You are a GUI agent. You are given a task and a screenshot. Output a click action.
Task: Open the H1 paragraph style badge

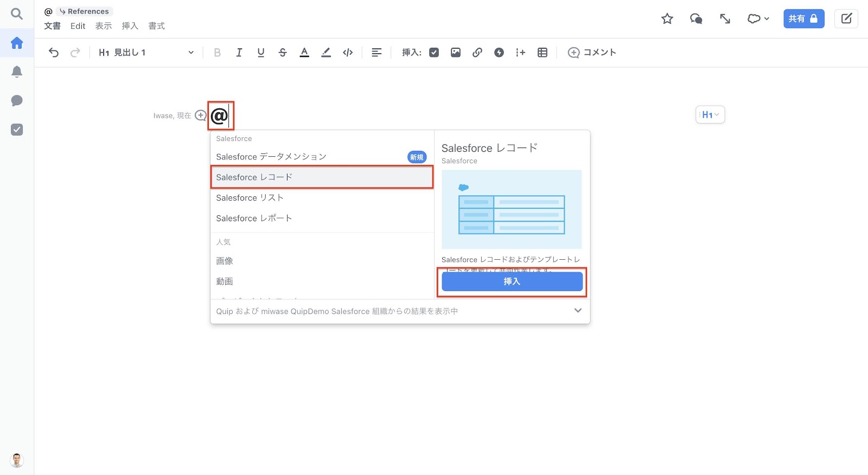click(710, 115)
